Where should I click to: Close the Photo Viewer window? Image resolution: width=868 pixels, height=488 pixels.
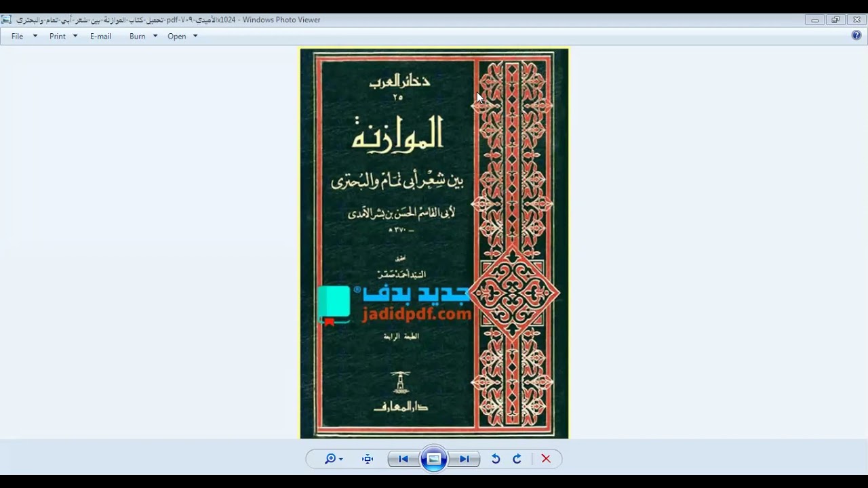(x=856, y=20)
